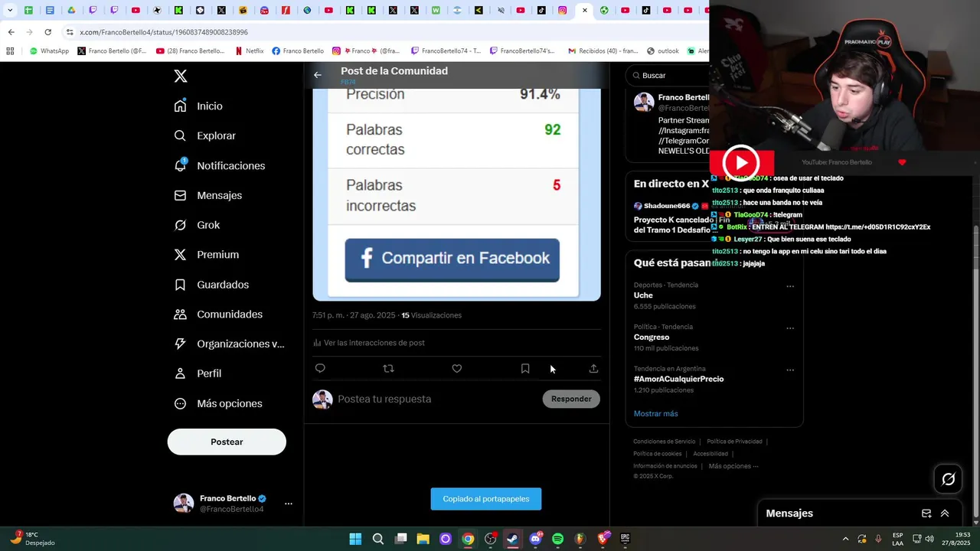980x551 pixels.
Task: Open File Explorer from taskbar
Action: [423, 539]
